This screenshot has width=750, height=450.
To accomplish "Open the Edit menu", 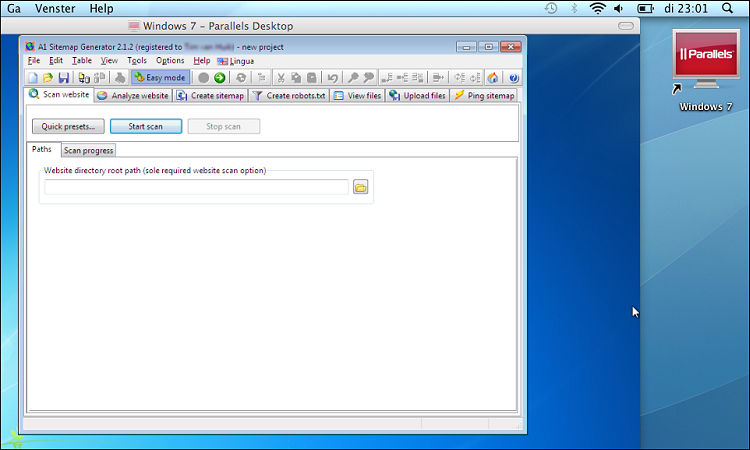I will (56, 61).
